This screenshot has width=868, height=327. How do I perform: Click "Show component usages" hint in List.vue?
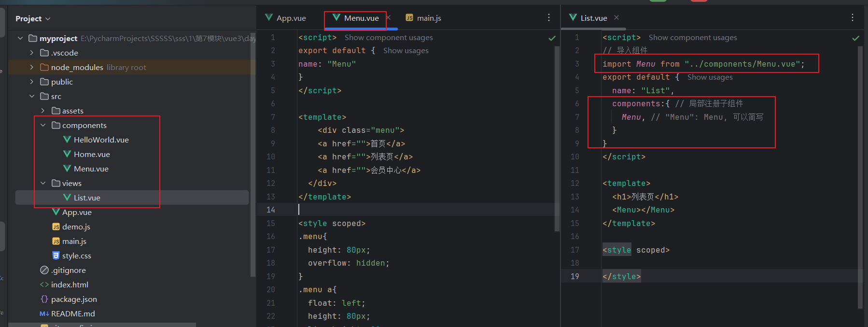[692, 38]
